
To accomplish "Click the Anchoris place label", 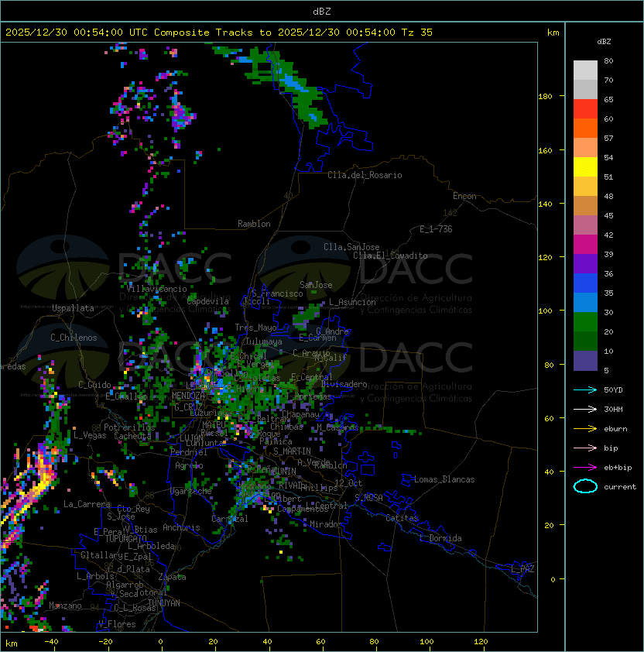I will pos(181,527).
